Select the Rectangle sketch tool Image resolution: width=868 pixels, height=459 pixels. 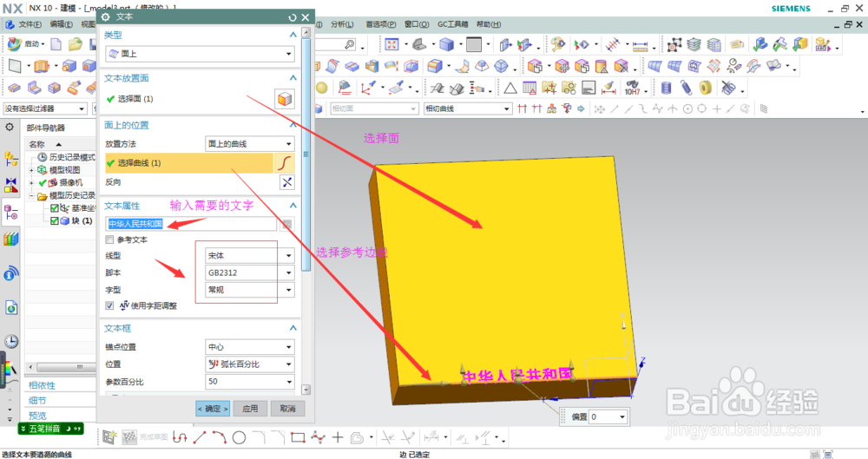pyautogui.click(x=298, y=437)
